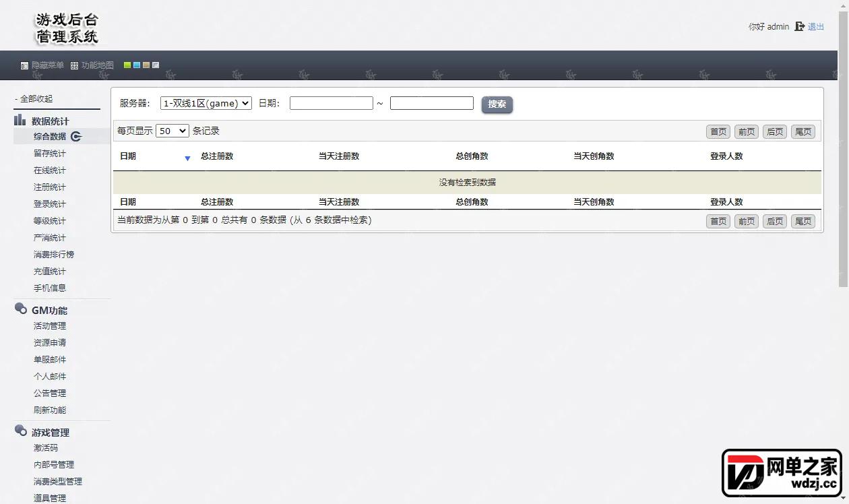The image size is (849, 504).
Task: Click the function map grid icon
Action: (x=75, y=66)
